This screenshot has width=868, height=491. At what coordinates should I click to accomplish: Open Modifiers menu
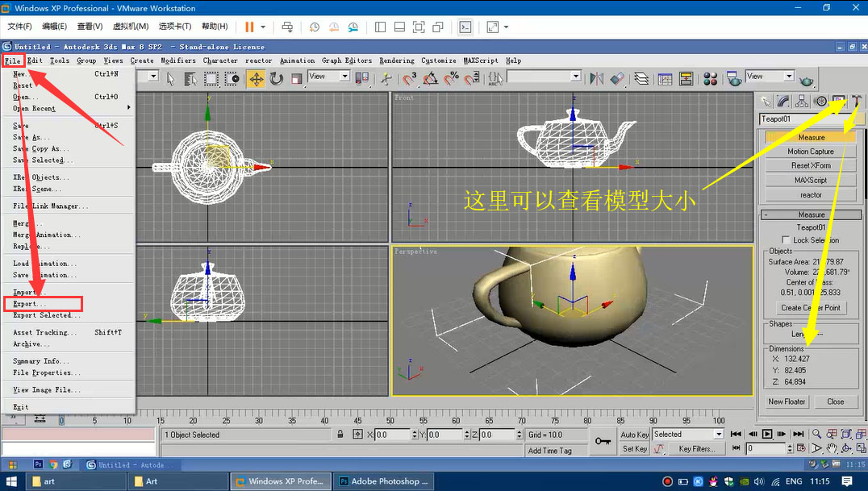(x=178, y=60)
